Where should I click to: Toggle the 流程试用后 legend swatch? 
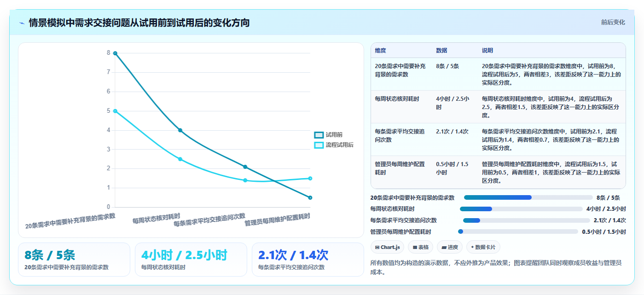coord(319,145)
